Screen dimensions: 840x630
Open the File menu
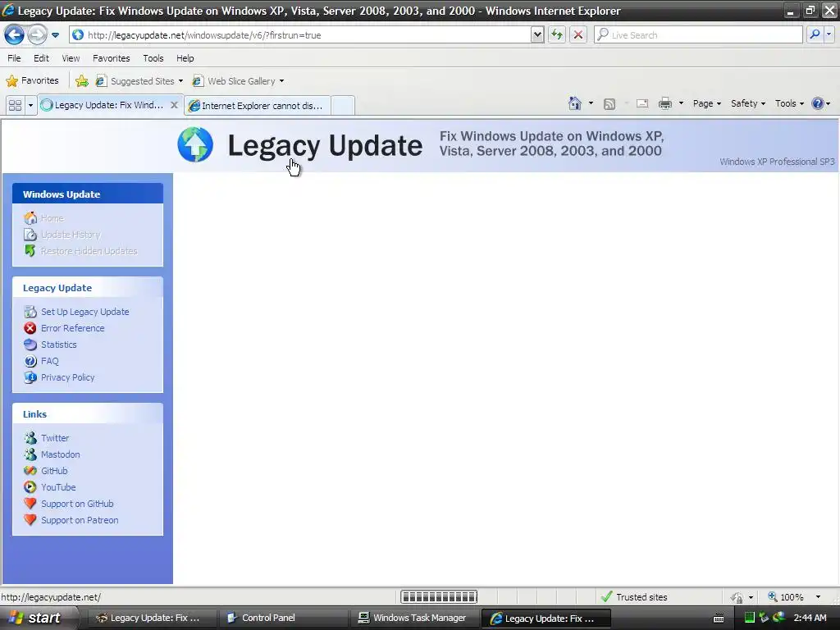[x=15, y=58]
